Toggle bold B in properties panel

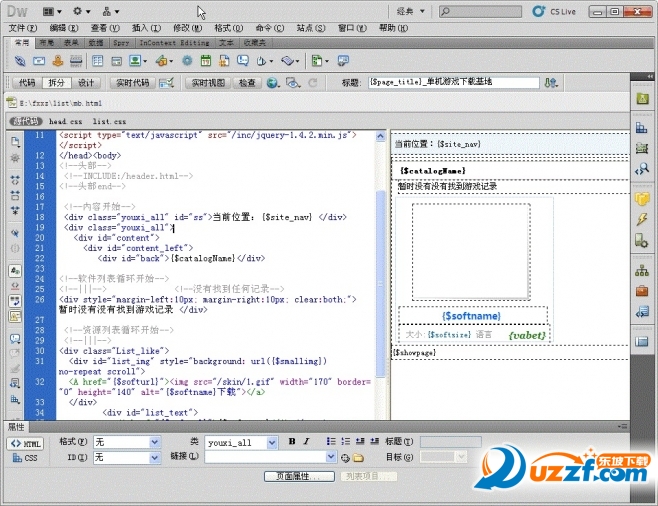point(292,441)
